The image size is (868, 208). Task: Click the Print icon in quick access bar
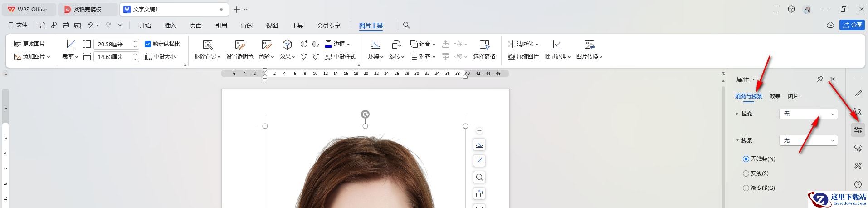(x=66, y=25)
